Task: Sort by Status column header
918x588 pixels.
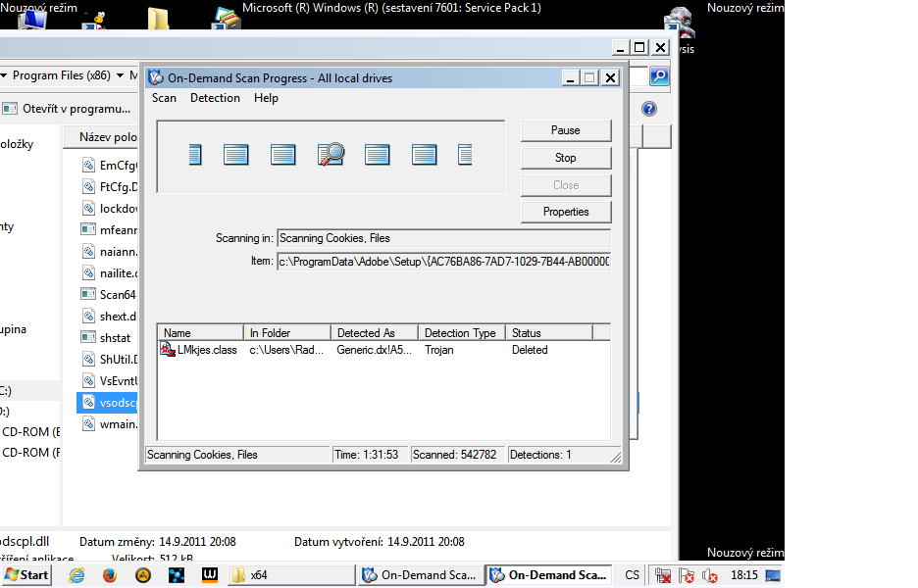Action: point(548,333)
